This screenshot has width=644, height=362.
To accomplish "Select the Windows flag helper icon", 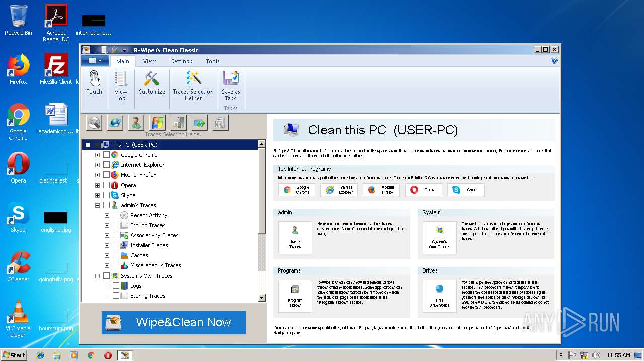I will (x=157, y=123).
